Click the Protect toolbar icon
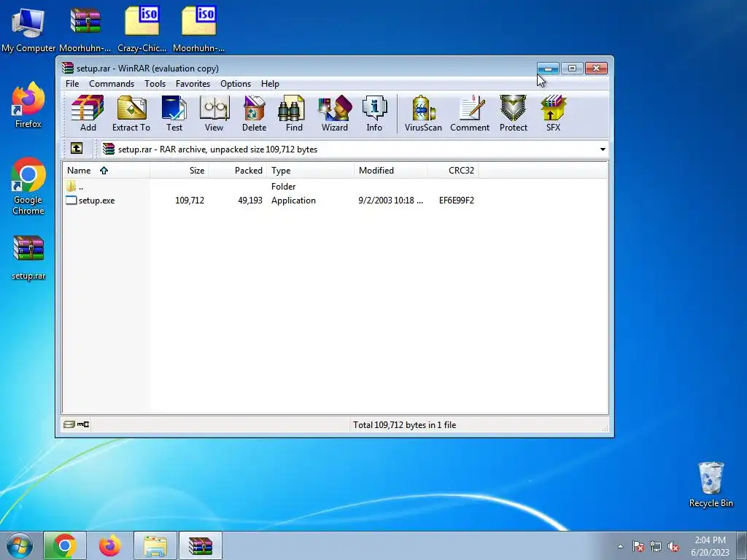The width and height of the screenshot is (747, 560). point(513,113)
